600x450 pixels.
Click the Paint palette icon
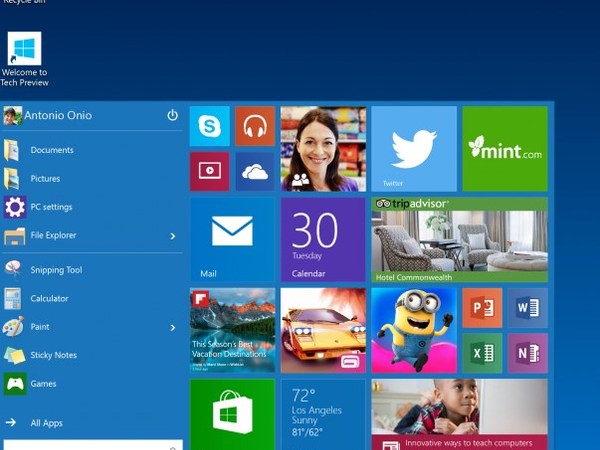tap(13, 326)
